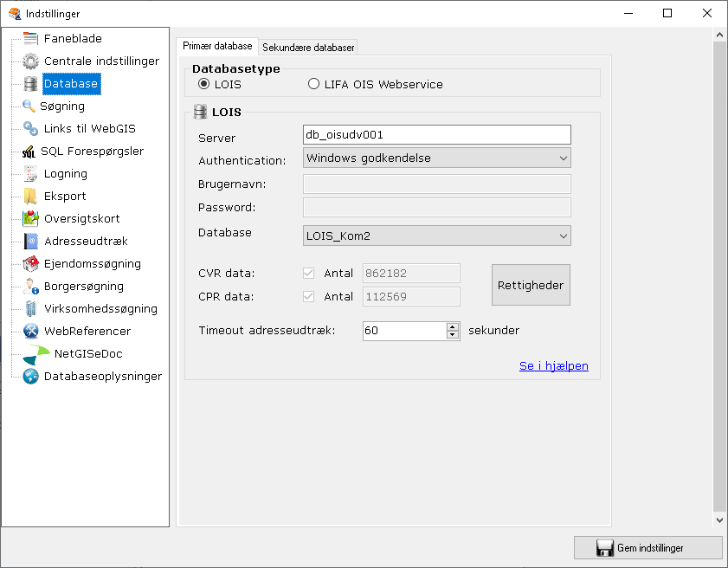This screenshot has width=728, height=568.
Task: Open Se i hjælpen link
Action: [553, 365]
